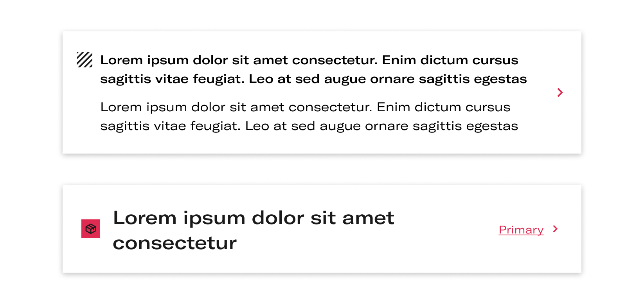Click large heading line 'Lorem ipsum dolor sit amet'
This screenshot has width=644, height=304.
click(254, 218)
